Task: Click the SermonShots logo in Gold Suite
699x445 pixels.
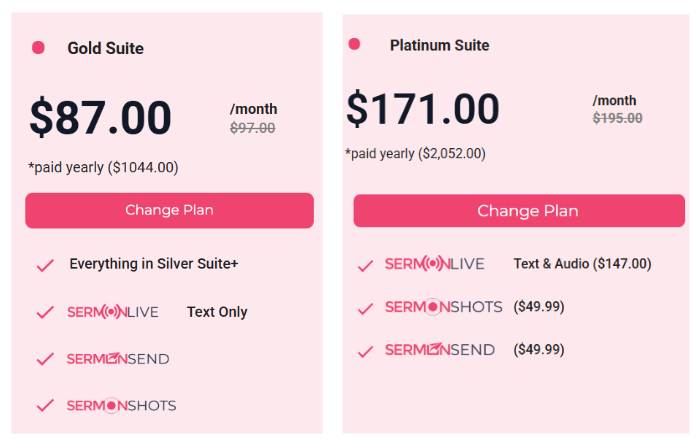Action: coord(121,405)
